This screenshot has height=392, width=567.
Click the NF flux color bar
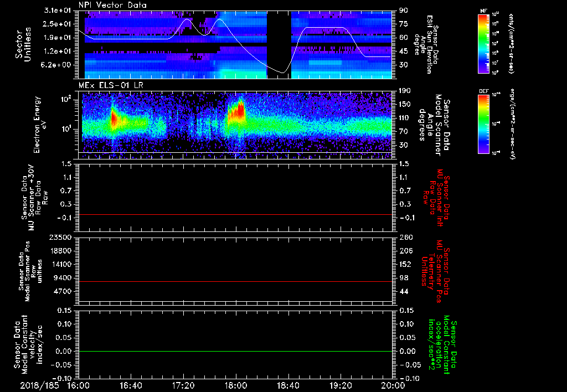(484, 43)
